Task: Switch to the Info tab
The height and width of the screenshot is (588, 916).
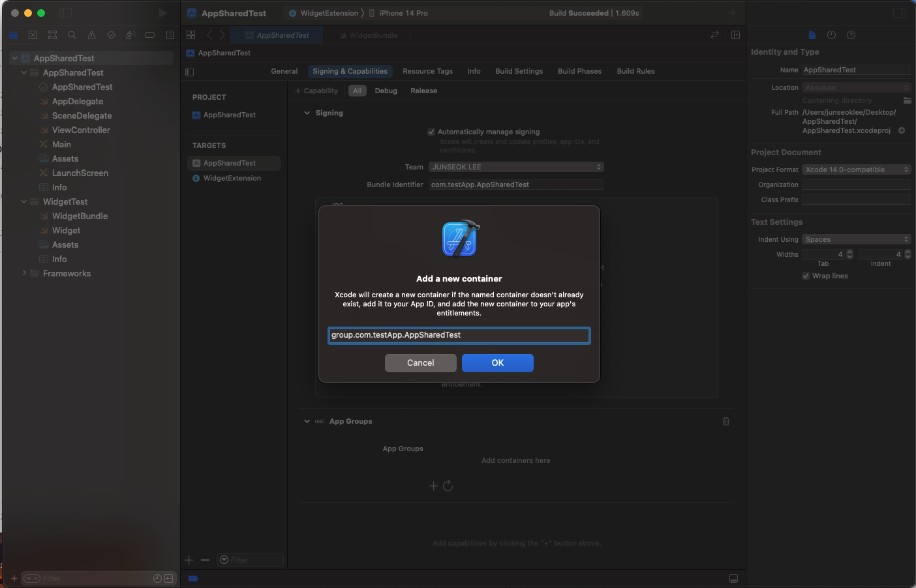Action: click(x=474, y=71)
